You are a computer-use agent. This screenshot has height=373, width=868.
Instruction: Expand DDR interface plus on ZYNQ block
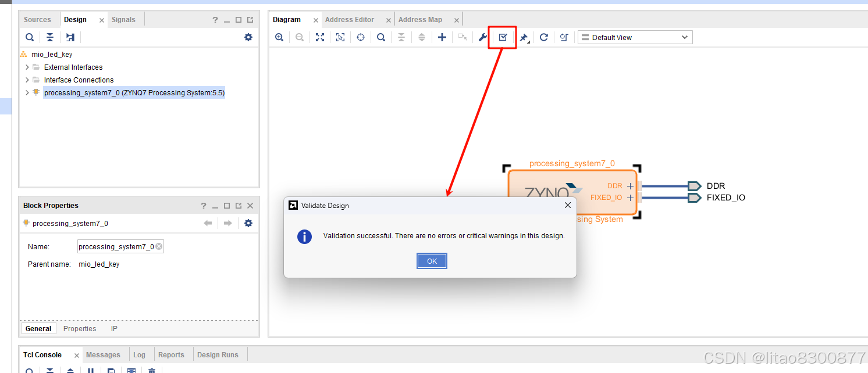pyautogui.click(x=630, y=186)
